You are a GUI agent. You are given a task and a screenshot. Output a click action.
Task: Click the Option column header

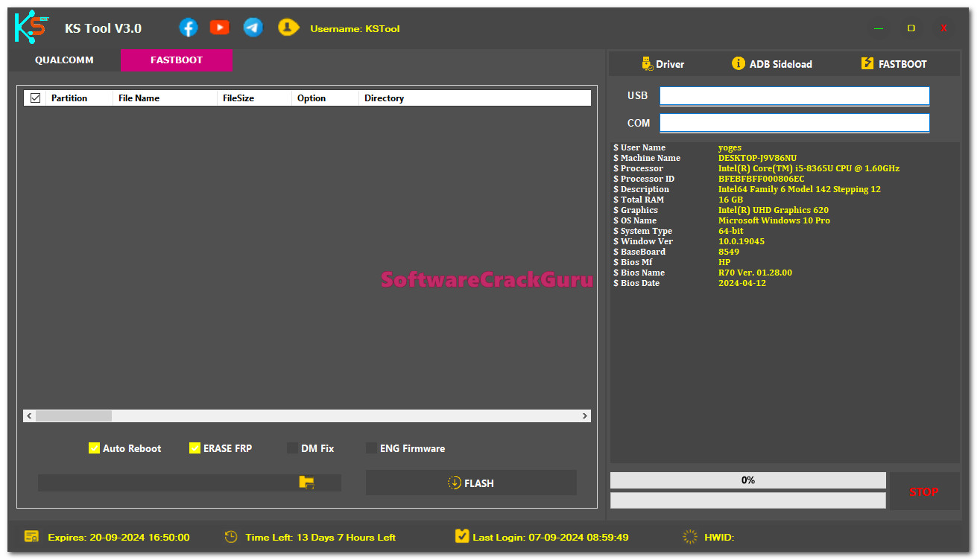(x=325, y=98)
